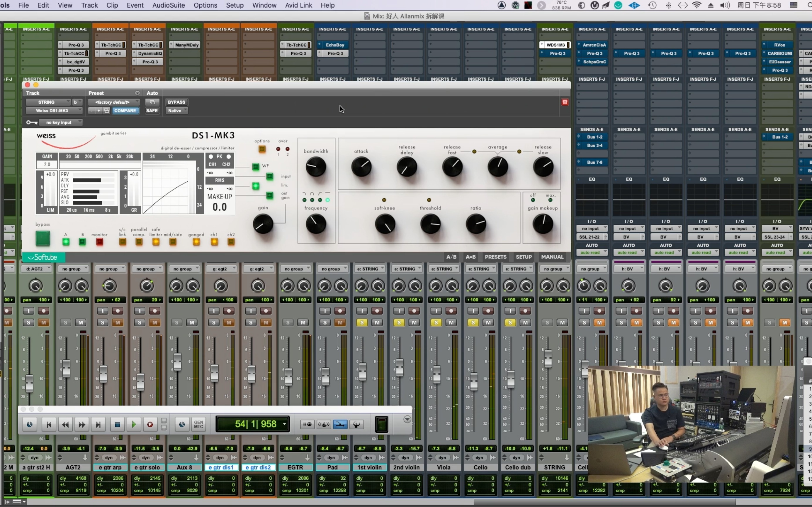Image resolution: width=812 pixels, height=507 pixels.
Task: Click the key input key icon
Action: pyautogui.click(x=32, y=122)
